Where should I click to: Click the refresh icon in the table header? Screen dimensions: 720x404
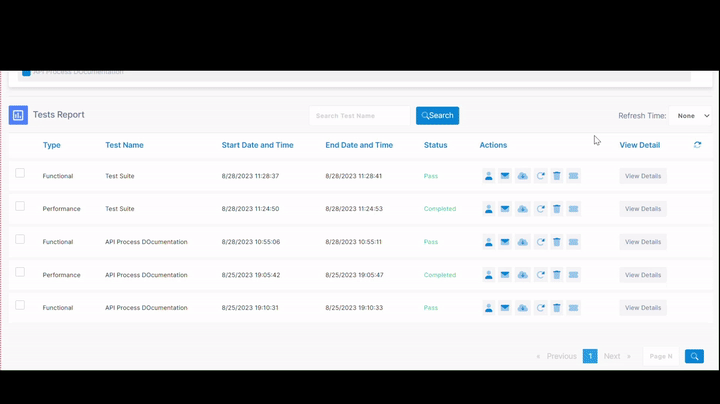click(697, 145)
